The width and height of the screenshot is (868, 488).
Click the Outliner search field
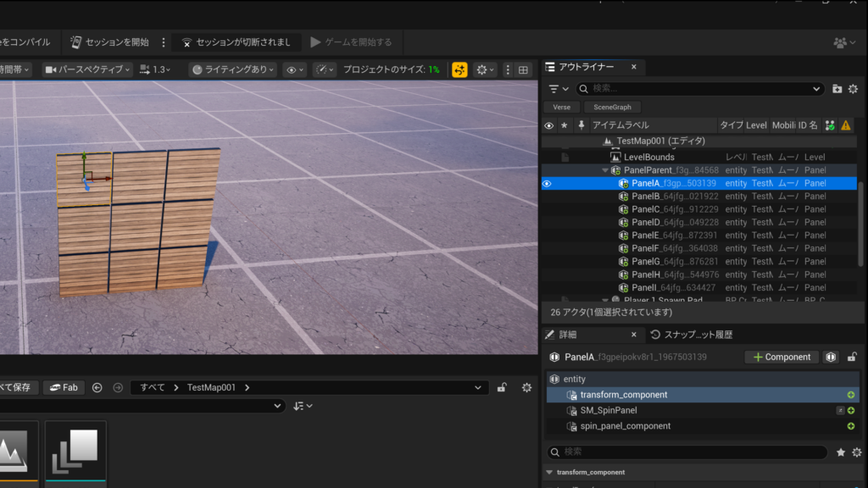(699, 88)
